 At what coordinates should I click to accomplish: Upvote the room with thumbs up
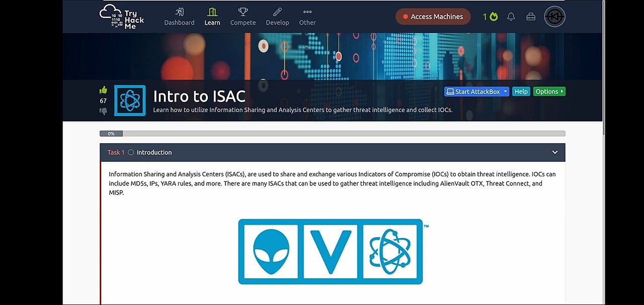click(103, 90)
